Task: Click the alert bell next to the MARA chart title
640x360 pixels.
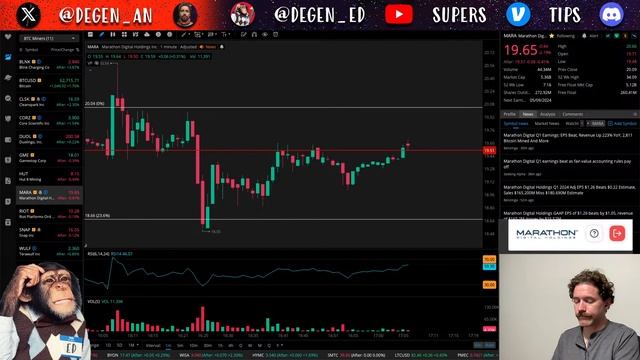Action: point(222,47)
